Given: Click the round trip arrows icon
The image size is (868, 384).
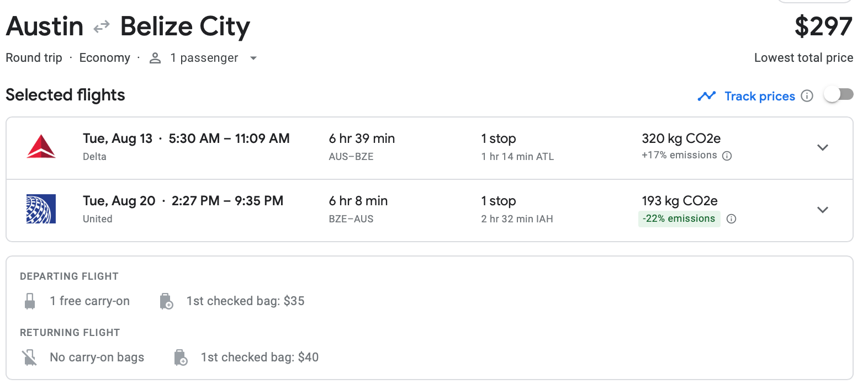Looking at the screenshot, I should pyautogui.click(x=102, y=26).
